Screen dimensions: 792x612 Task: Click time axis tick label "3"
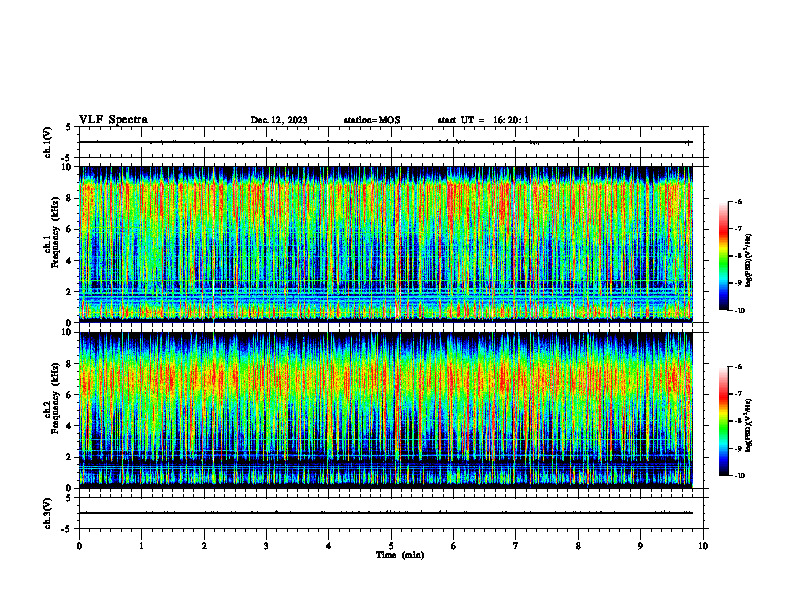266,546
